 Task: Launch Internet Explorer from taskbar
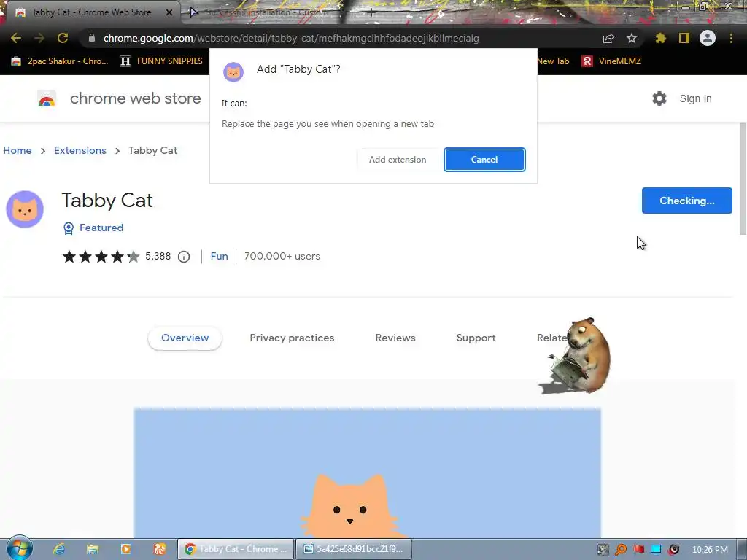pyautogui.click(x=59, y=549)
